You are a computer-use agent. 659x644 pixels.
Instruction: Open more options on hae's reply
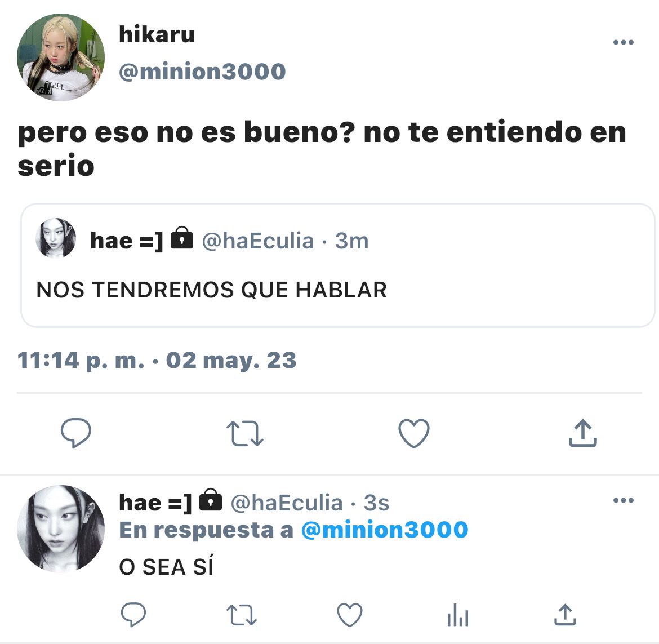624,500
